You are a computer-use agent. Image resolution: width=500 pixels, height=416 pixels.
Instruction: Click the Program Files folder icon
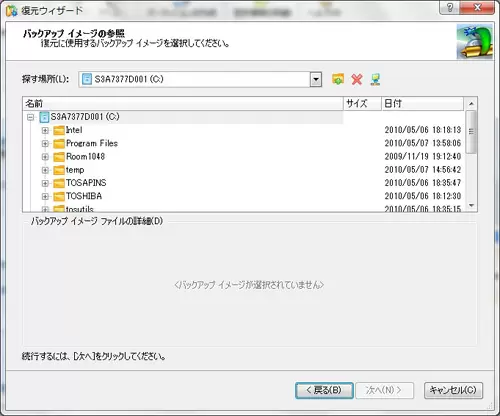[x=59, y=143]
